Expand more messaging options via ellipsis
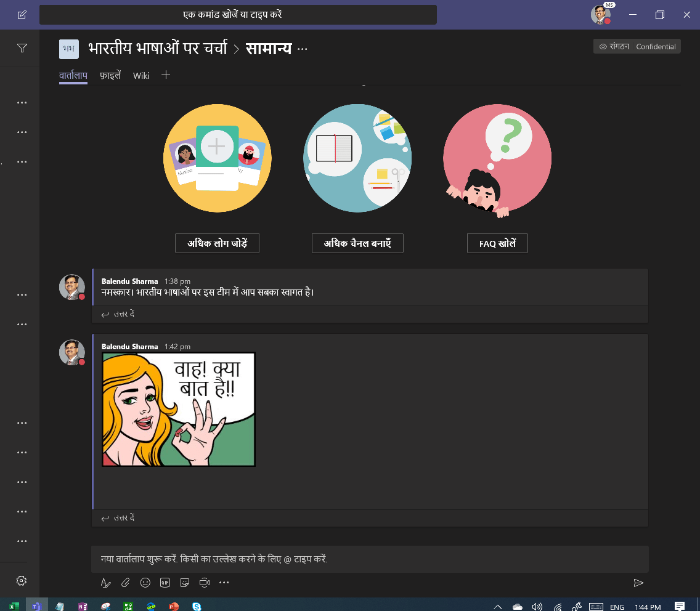The height and width of the screenshot is (611, 700). pos(224,582)
